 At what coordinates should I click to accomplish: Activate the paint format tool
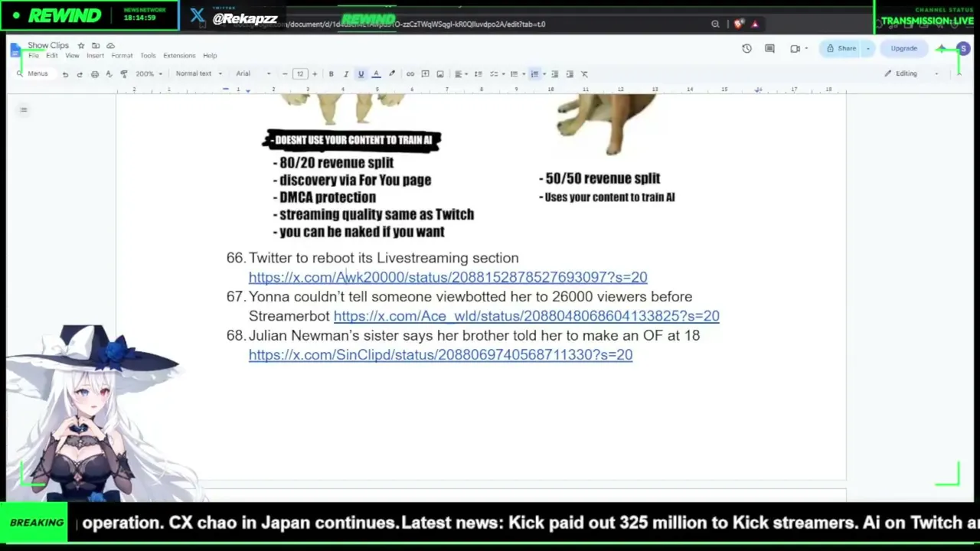(124, 74)
